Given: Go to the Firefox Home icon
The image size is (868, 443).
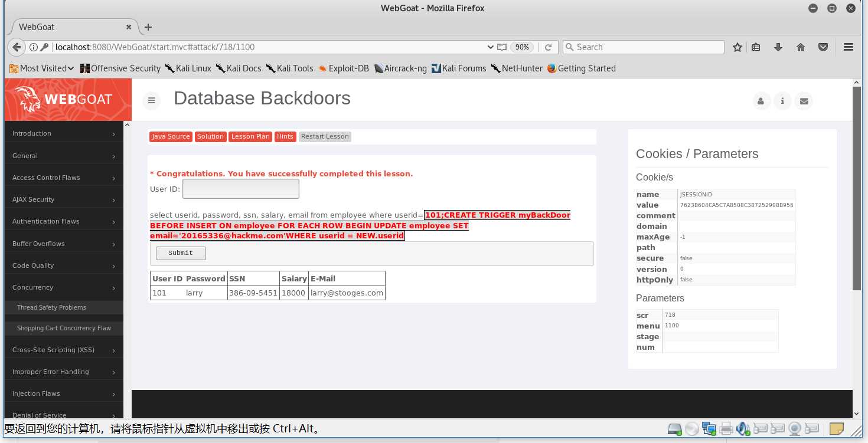Looking at the screenshot, I should (801, 47).
